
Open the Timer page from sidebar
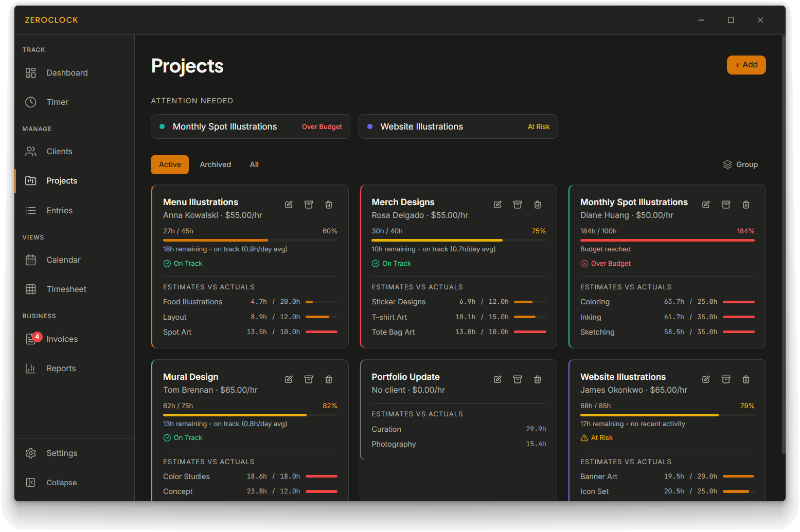(57, 102)
